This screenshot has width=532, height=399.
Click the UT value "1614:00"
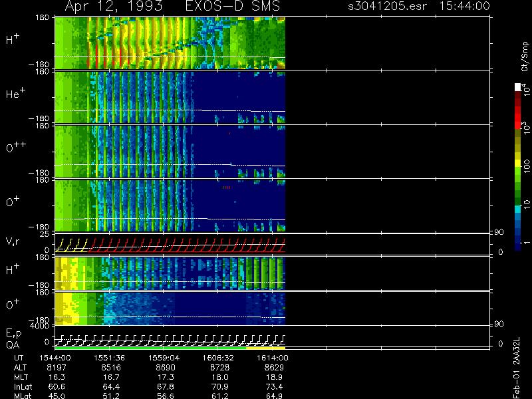click(x=273, y=358)
